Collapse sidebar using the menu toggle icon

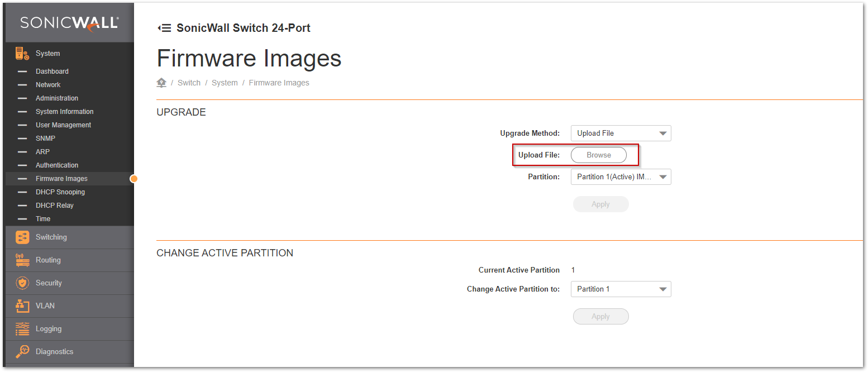164,28
